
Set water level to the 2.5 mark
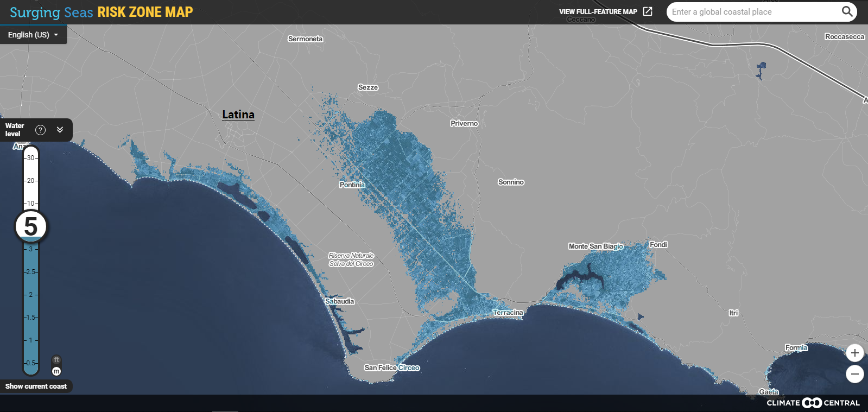point(31,272)
